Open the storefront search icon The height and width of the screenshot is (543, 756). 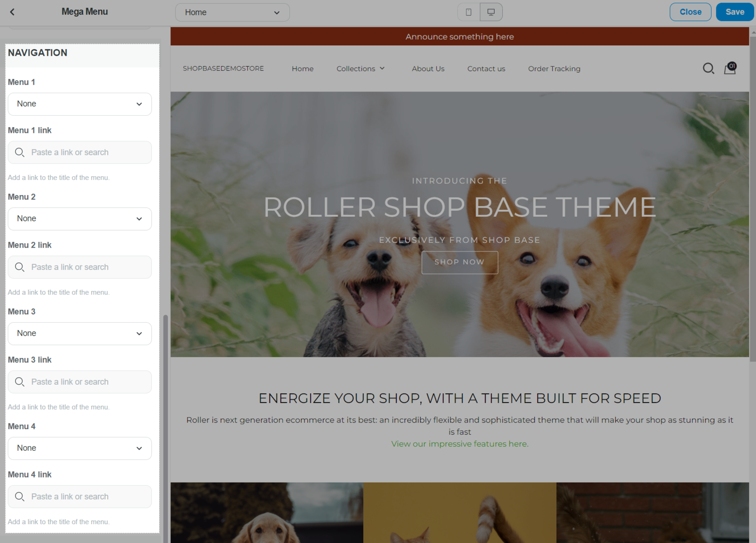[708, 69]
